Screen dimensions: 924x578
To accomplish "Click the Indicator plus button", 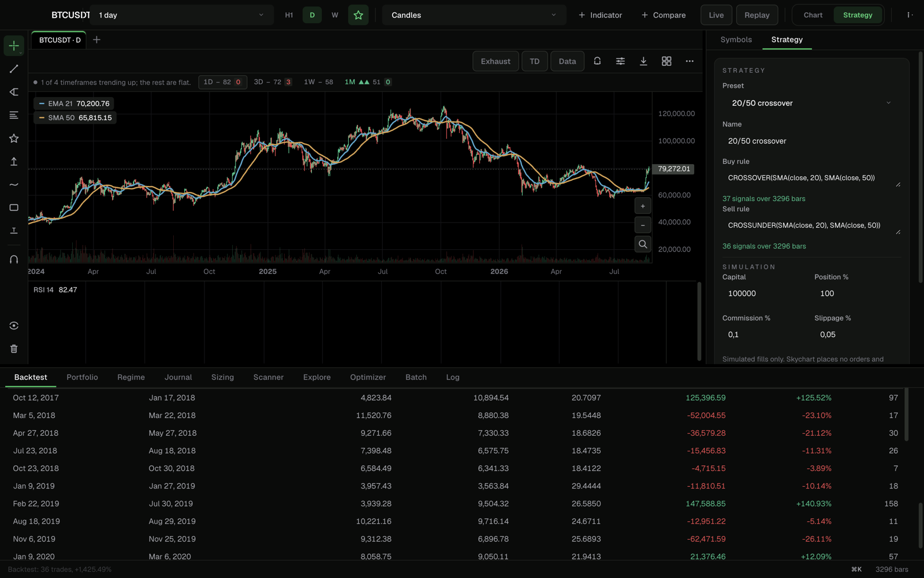I will coord(600,15).
